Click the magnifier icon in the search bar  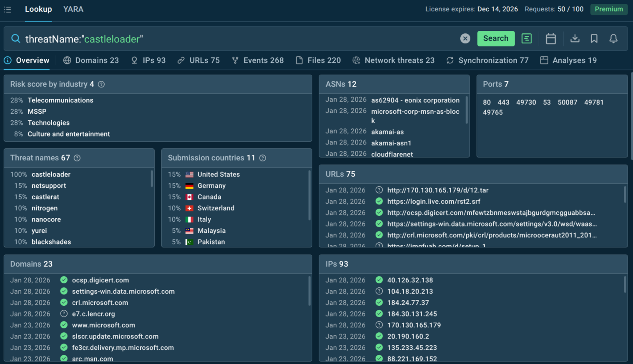click(15, 38)
